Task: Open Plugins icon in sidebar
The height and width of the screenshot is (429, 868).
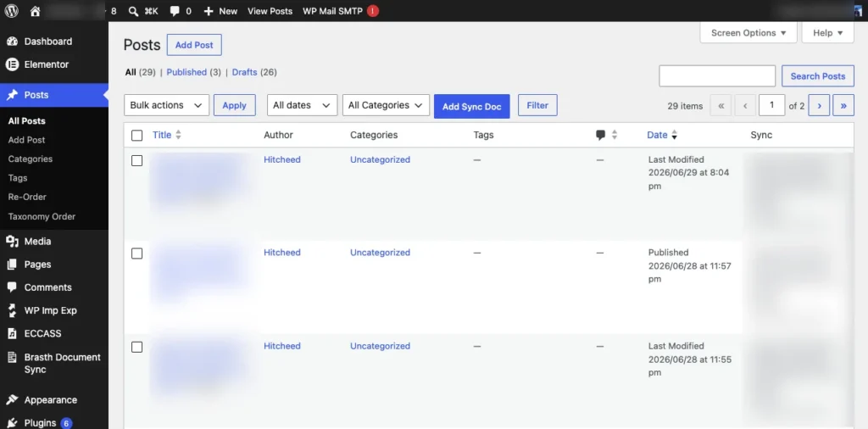Action: tap(12, 423)
